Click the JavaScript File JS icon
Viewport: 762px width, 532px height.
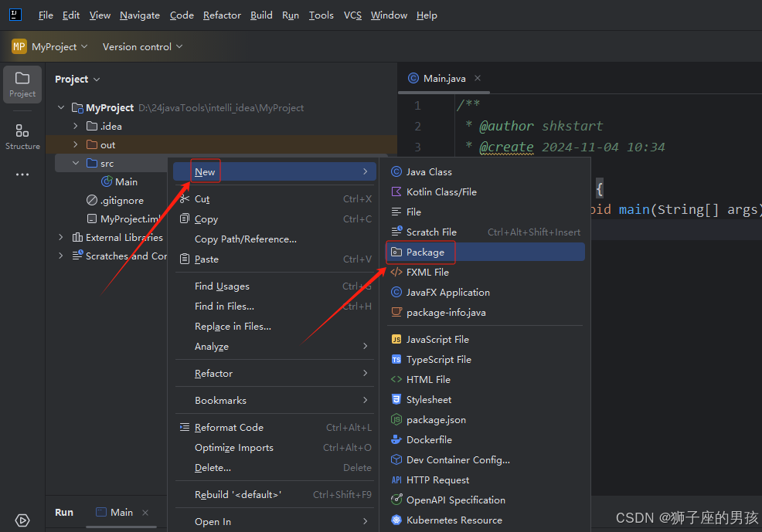[x=396, y=339]
